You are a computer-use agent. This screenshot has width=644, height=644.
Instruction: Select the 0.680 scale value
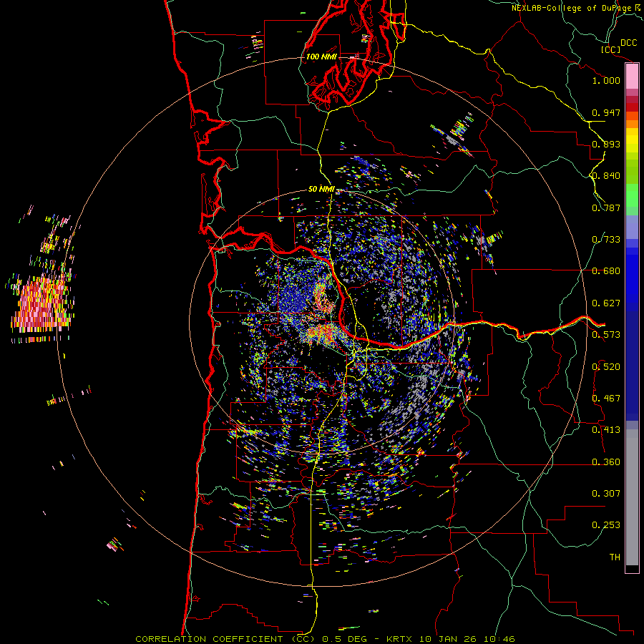tap(606, 271)
